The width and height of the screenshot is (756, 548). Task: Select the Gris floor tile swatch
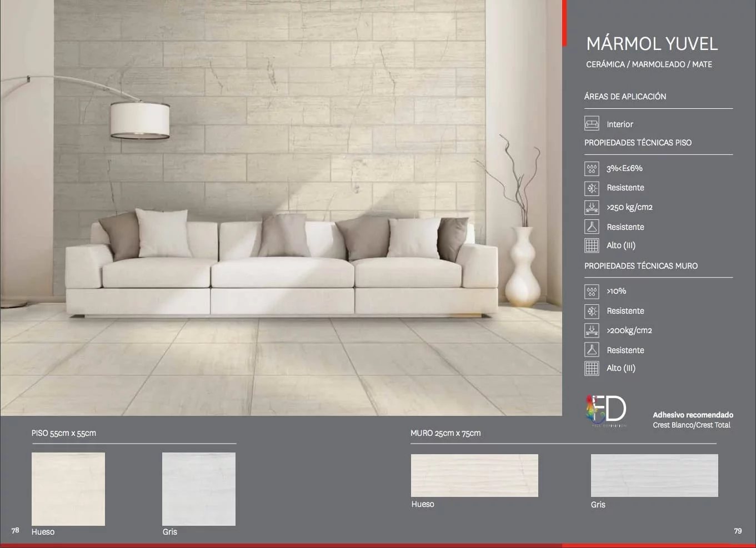[198, 489]
